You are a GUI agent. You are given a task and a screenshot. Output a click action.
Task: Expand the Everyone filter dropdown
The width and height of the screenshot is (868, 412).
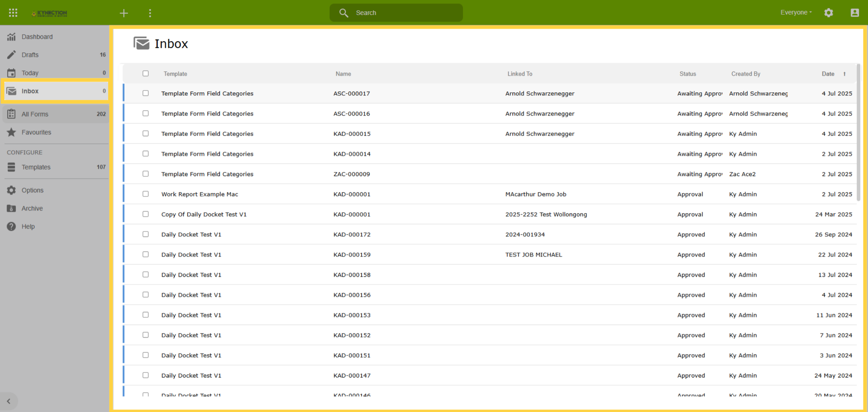tap(796, 12)
